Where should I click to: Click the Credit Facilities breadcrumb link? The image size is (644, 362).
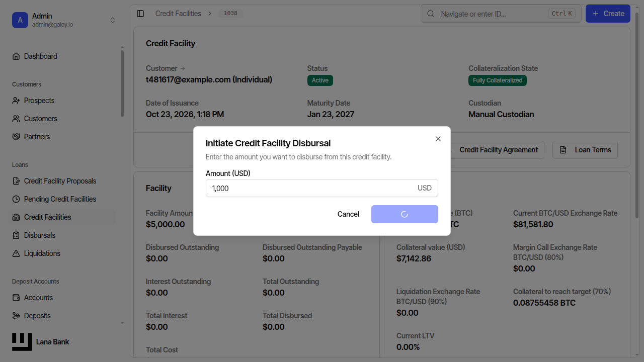coord(178,14)
